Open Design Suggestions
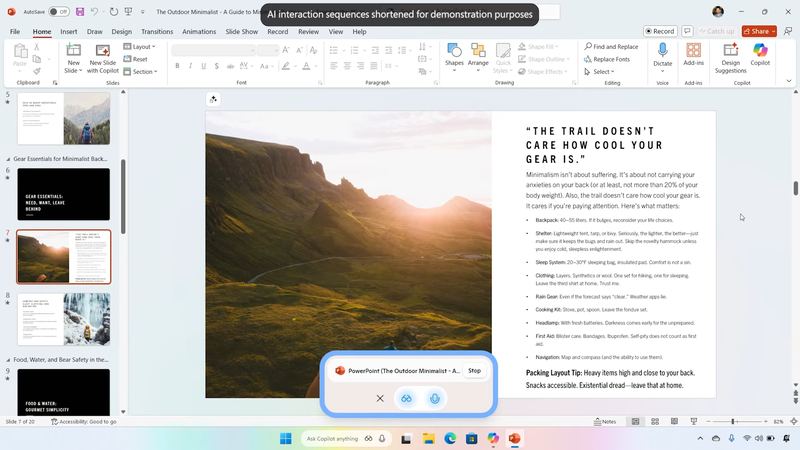Viewport: 800px width, 450px height. (730, 58)
